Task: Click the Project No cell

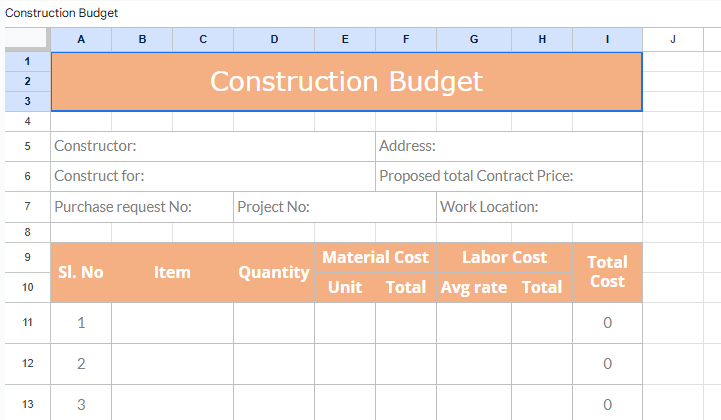Action: tap(334, 207)
